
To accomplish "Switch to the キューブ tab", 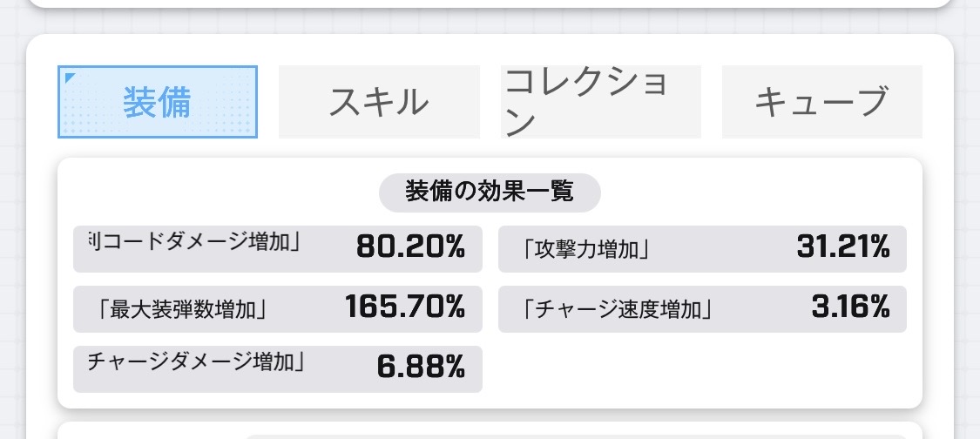I will pos(821,101).
